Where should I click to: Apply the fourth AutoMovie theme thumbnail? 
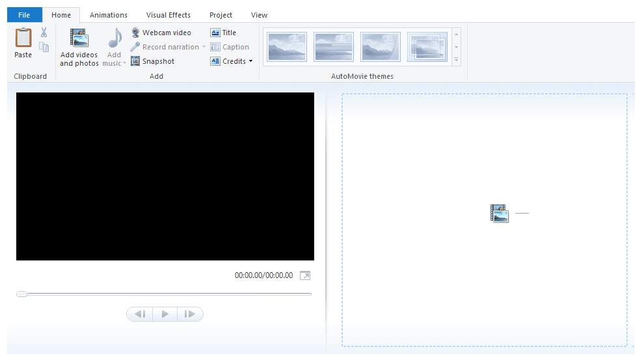pyautogui.click(x=427, y=47)
